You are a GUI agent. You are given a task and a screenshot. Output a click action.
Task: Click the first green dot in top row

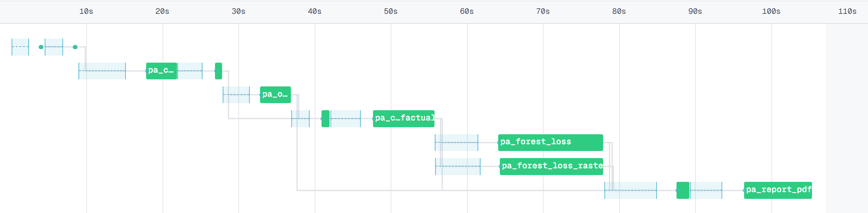41,47
